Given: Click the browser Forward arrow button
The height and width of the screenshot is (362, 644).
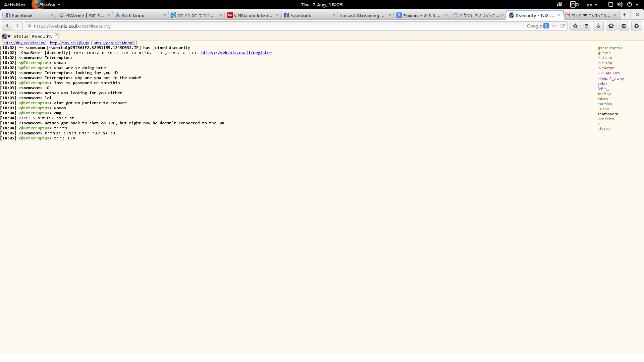Looking at the screenshot, I should click(x=17, y=26).
